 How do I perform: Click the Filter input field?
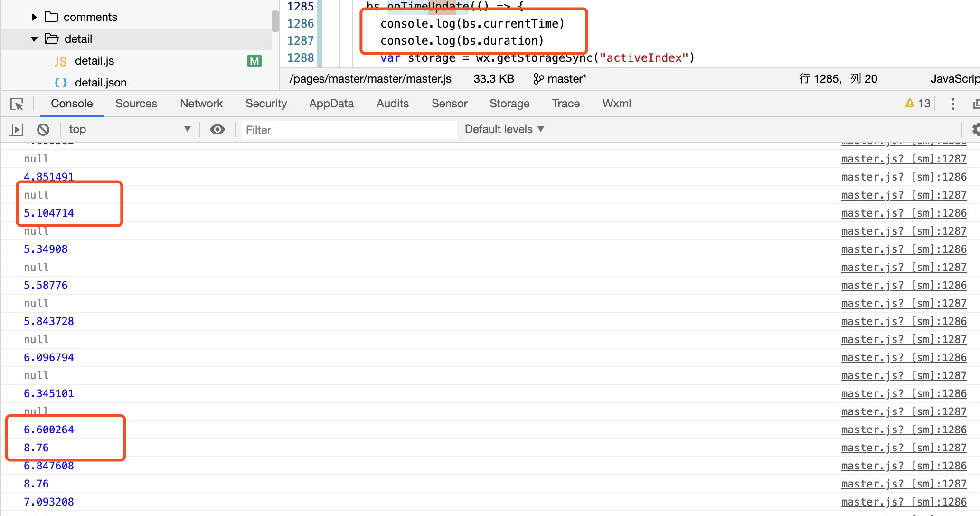[349, 130]
